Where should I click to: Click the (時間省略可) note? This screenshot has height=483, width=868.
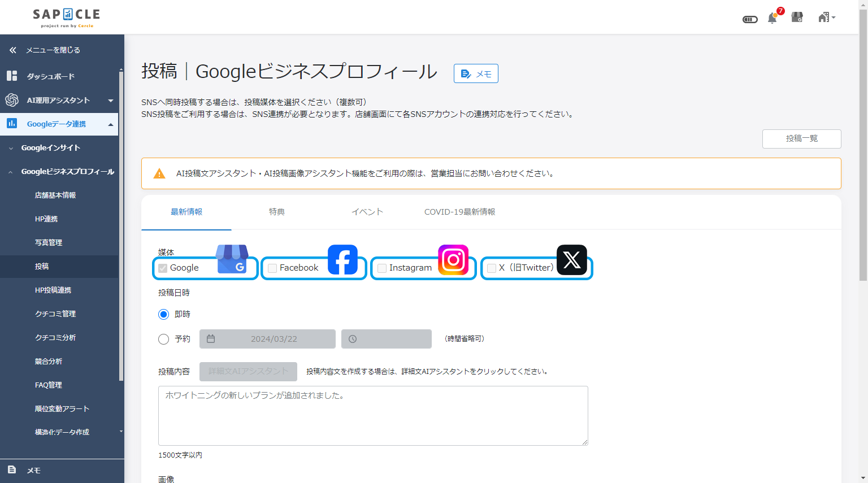465,339
